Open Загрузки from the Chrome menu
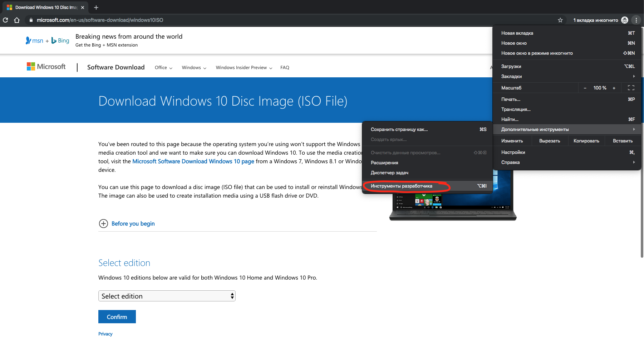644x339 pixels. click(x=567, y=66)
